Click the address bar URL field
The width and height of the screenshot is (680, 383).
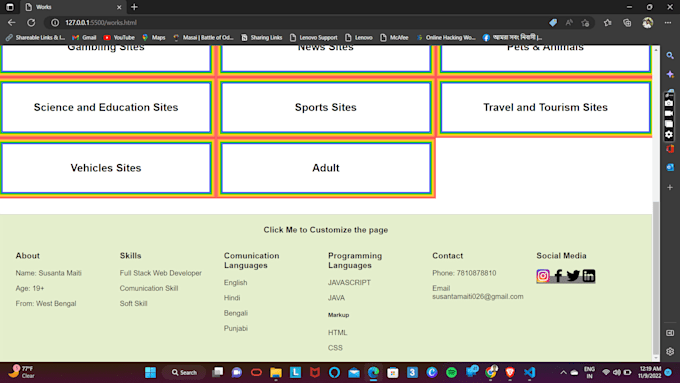(x=295, y=23)
